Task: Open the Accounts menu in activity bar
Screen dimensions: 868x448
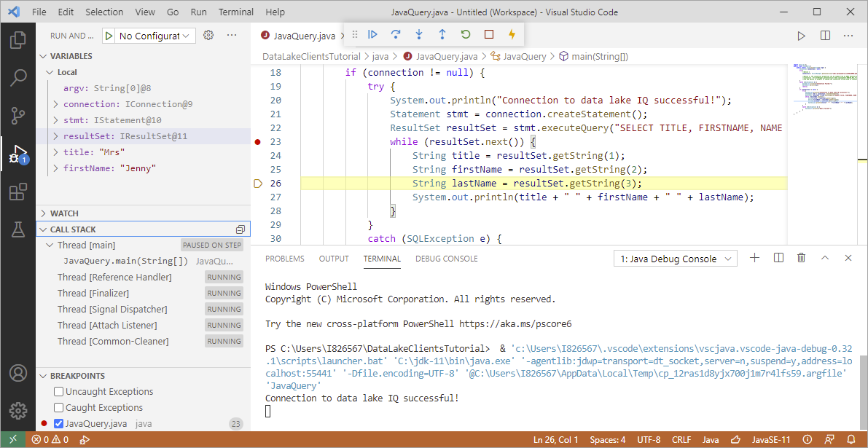Action: coord(17,373)
